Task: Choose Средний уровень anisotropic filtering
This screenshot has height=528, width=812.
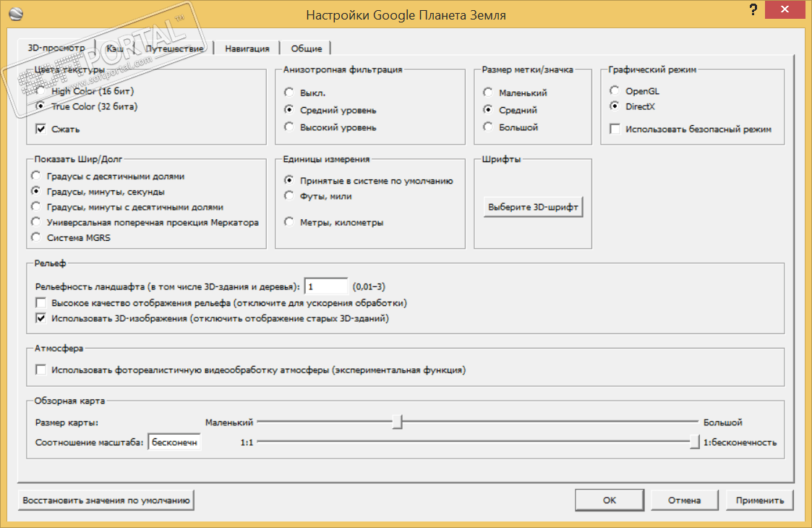Action: coord(330,110)
